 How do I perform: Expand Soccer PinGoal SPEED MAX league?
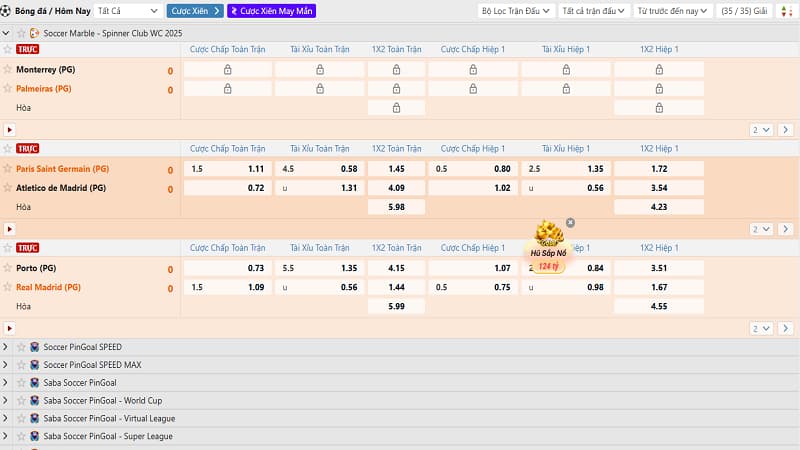[x=6, y=365]
